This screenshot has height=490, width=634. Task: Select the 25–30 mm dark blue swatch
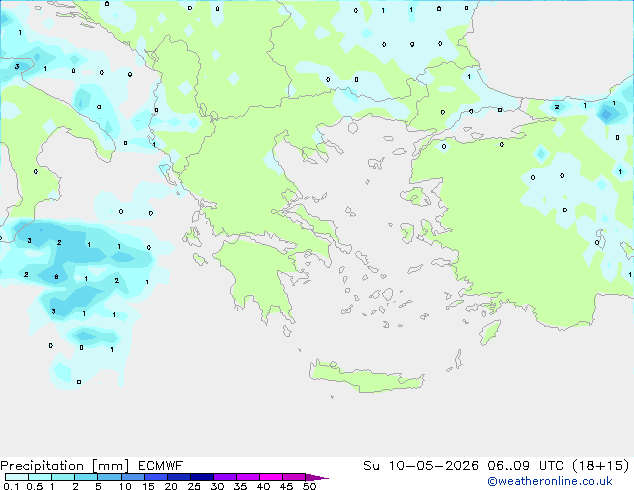click(201, 477)
